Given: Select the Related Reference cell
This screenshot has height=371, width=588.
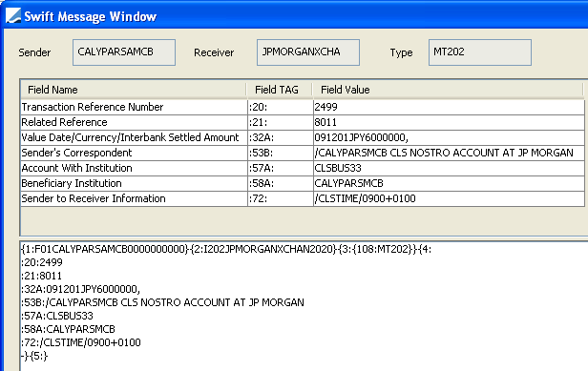Looking at the screenshot, I should coord(134,122).
